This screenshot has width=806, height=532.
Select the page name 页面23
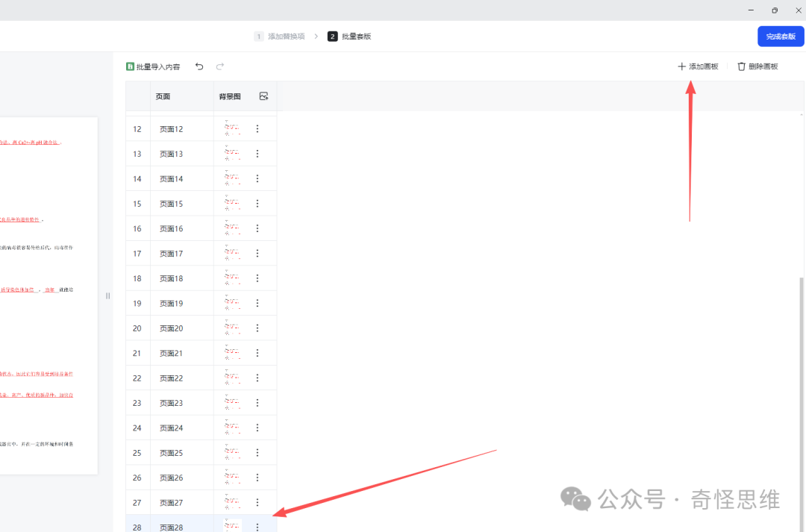point(171,404)
